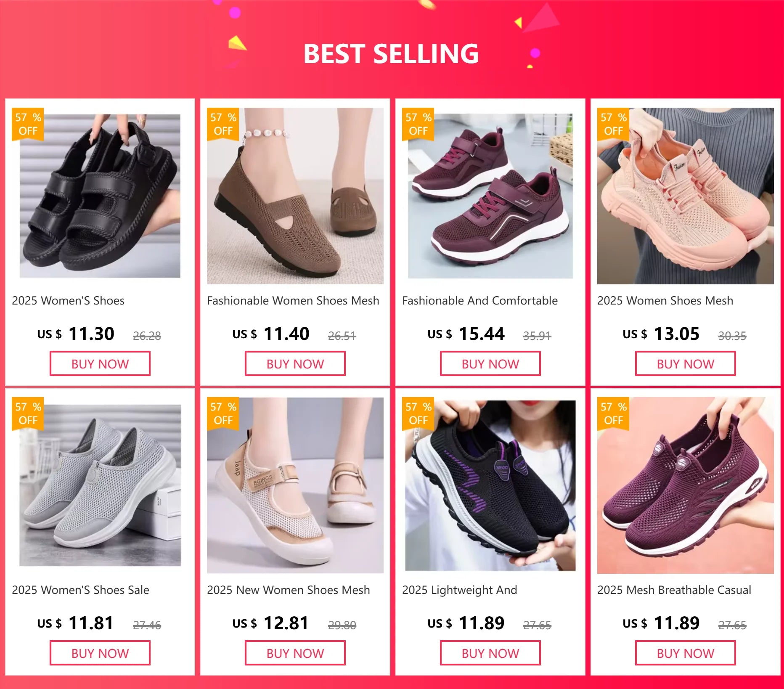Click BUY NOW for the $12.81 beige mesh shoes

tap(295, 653)
